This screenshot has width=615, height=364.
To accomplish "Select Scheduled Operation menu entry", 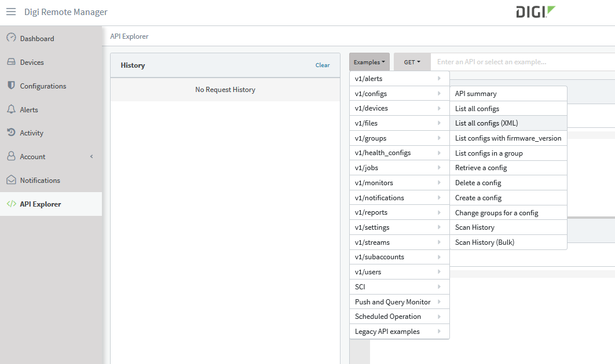I will (x=399, y=317).
